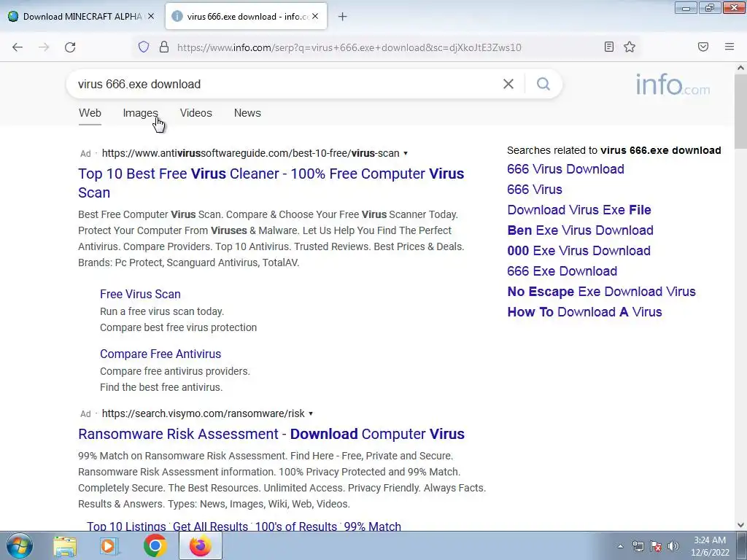Close the virus 666.exe download tab
Screen dimensions: 747x560
[x=315, y=16]
